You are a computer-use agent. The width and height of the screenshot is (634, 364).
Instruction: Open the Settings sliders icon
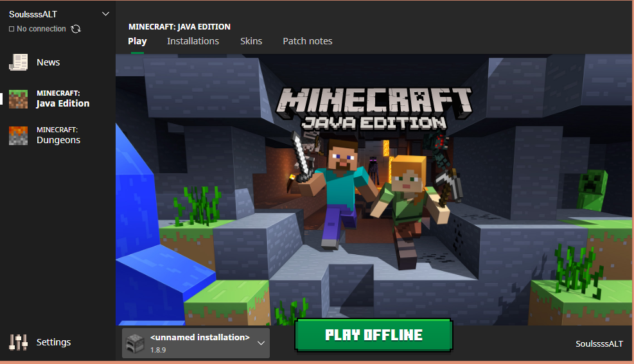pos(18,342)
